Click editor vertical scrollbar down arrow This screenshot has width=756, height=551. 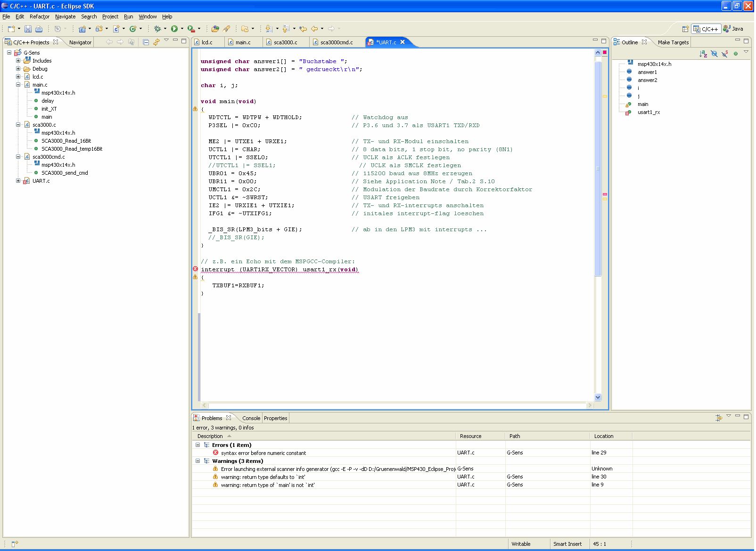click(x=598, y=397)
